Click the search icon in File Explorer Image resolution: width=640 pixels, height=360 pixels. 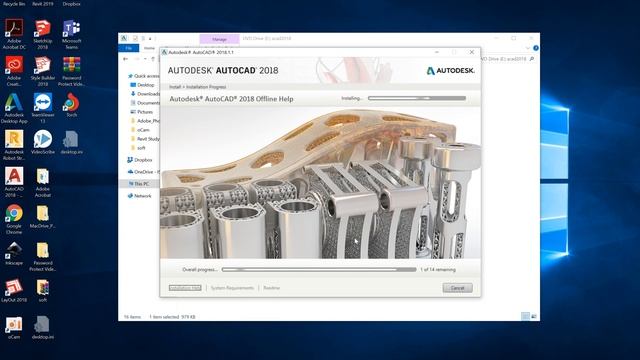tap(531, 59)
